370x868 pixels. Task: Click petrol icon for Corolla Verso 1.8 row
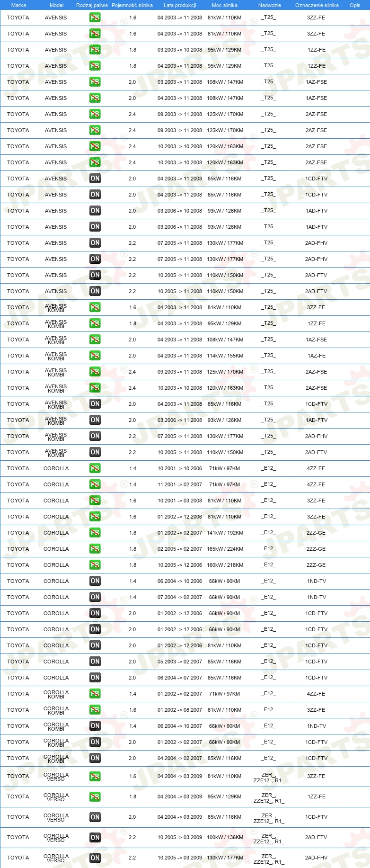[x=95, y=797]
